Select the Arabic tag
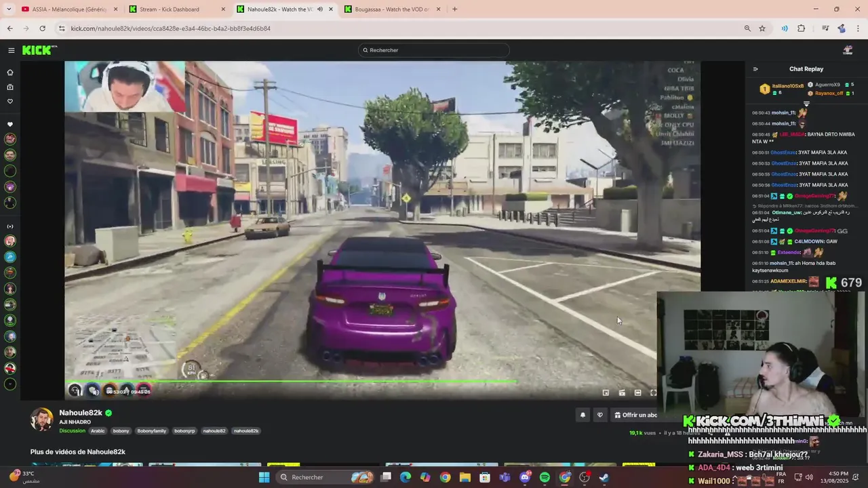 pos(98,430)
